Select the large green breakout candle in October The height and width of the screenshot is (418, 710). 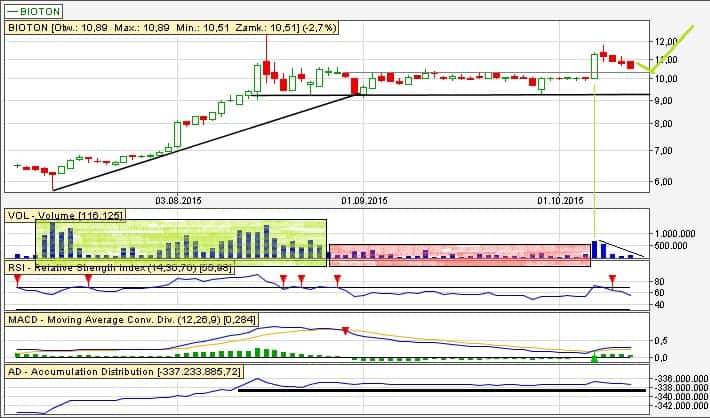coord(595,65)
